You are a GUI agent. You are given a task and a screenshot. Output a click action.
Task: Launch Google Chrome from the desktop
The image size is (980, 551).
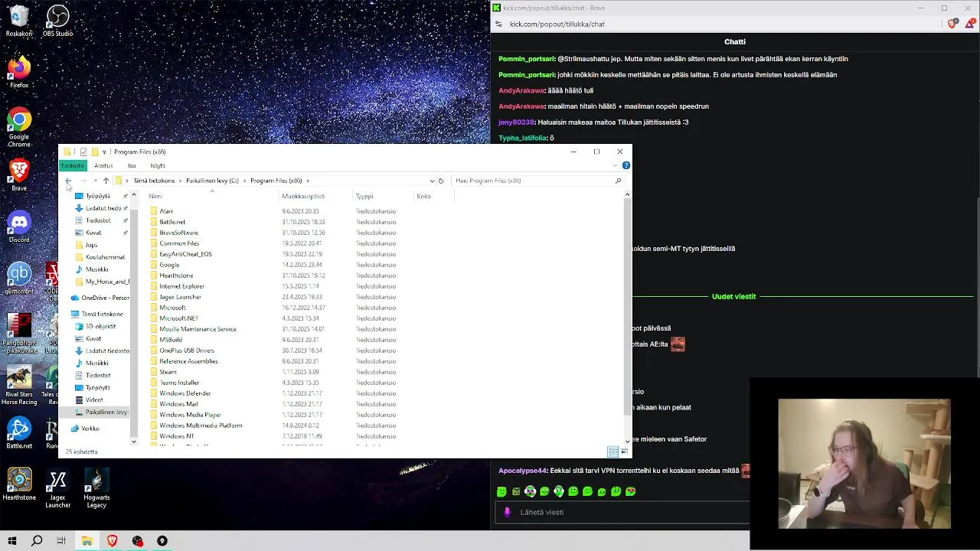click(x=19, y=126)
